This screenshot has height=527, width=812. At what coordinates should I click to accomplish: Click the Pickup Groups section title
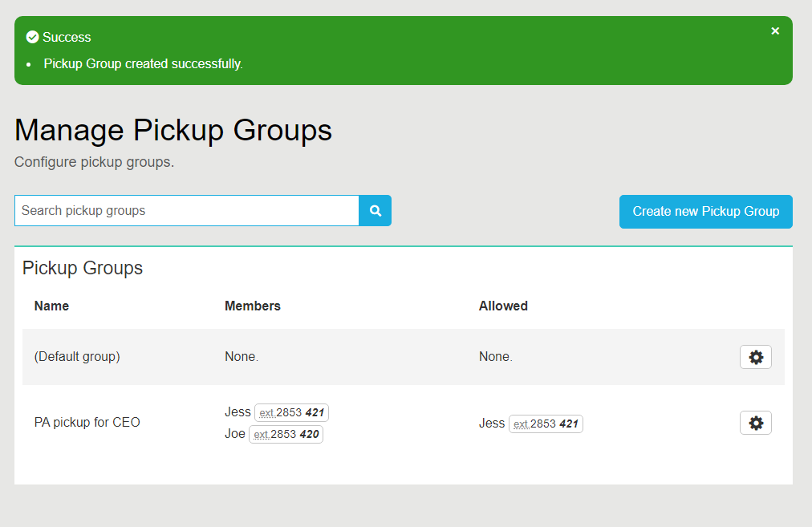tap(82, 268)
